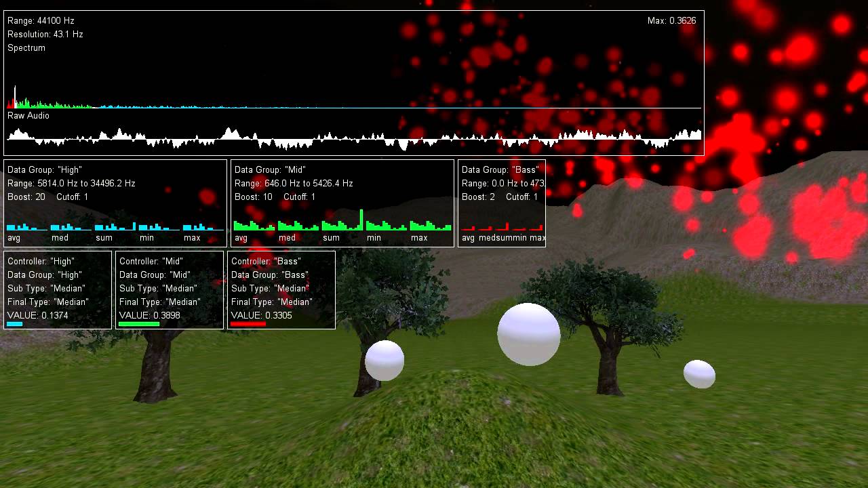Viewport: 868px width, 488px height.
Task: Click "Data Group: "High"" in High controller
Action: [44, 275]
